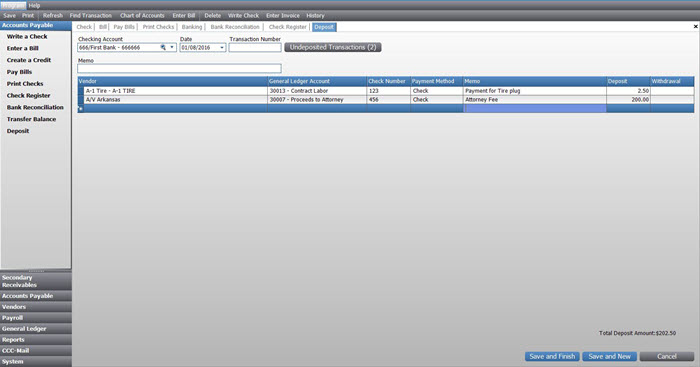
Task: Select Write a Check in sidebar
Action: pyautogui.click(x=27, y=37)
